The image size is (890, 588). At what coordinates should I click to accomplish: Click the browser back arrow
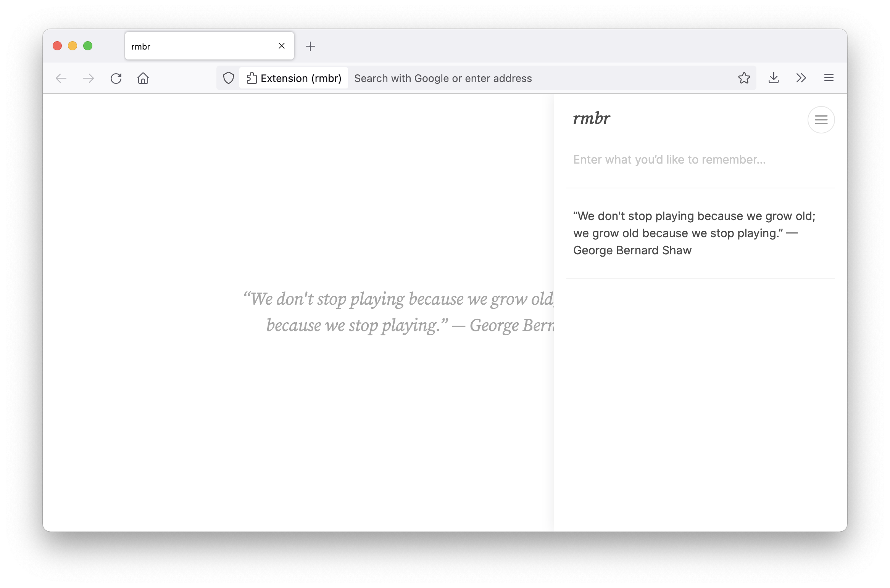[61, 78]
